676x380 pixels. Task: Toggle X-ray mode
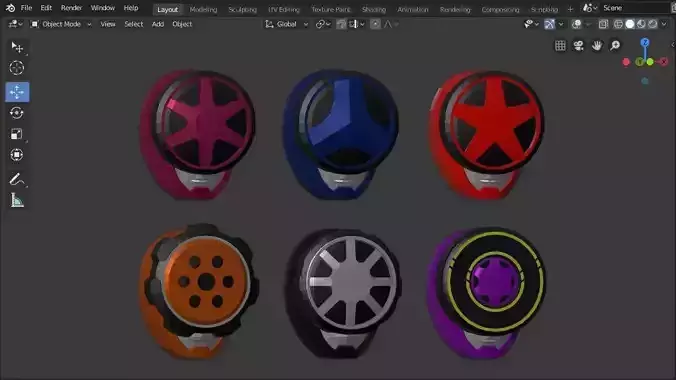603,24
